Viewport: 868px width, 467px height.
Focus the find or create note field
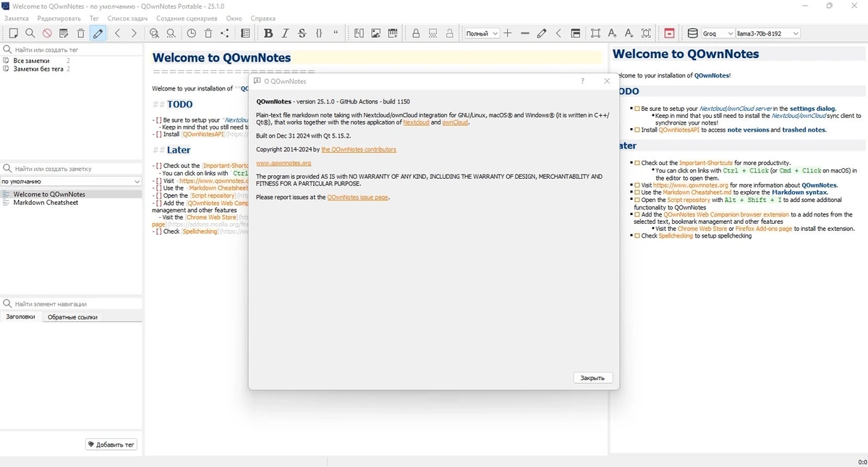(77, 168)
